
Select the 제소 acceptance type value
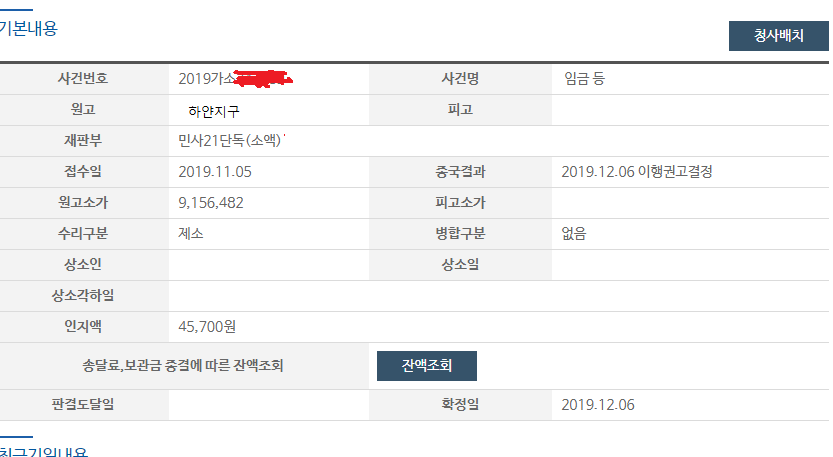tap(192, 233)
